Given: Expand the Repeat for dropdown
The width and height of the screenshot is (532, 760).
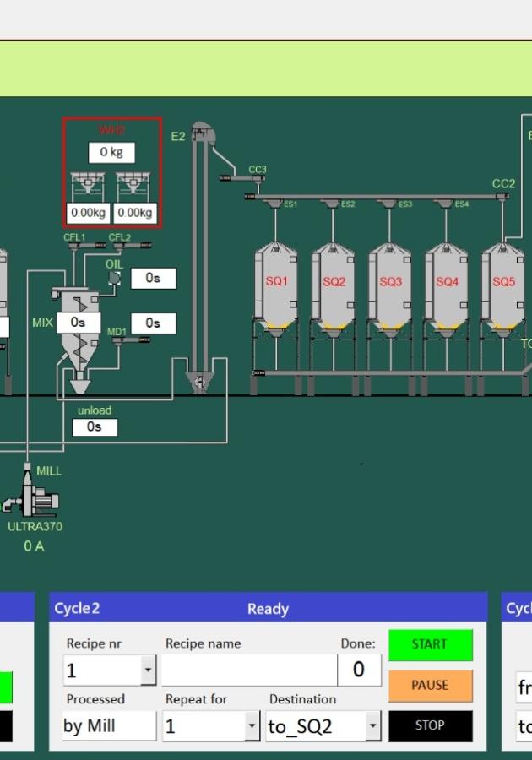Looking at the screenshot, I should (x=251, y=726).
